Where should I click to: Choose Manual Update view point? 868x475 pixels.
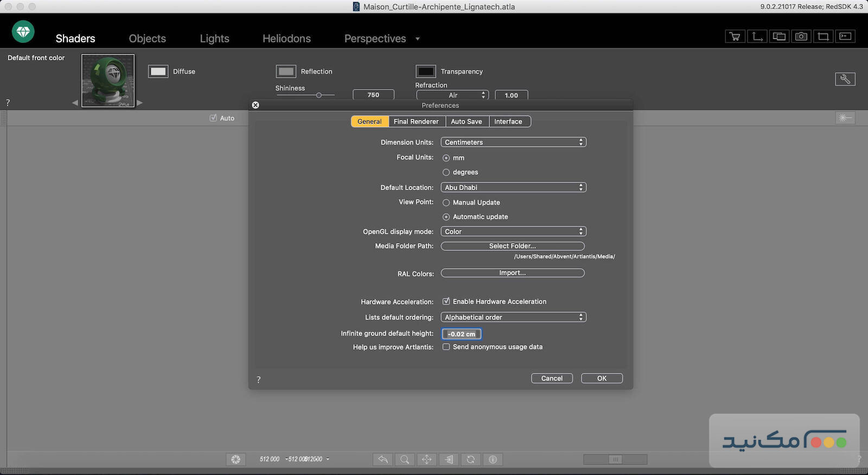(446, 202)
